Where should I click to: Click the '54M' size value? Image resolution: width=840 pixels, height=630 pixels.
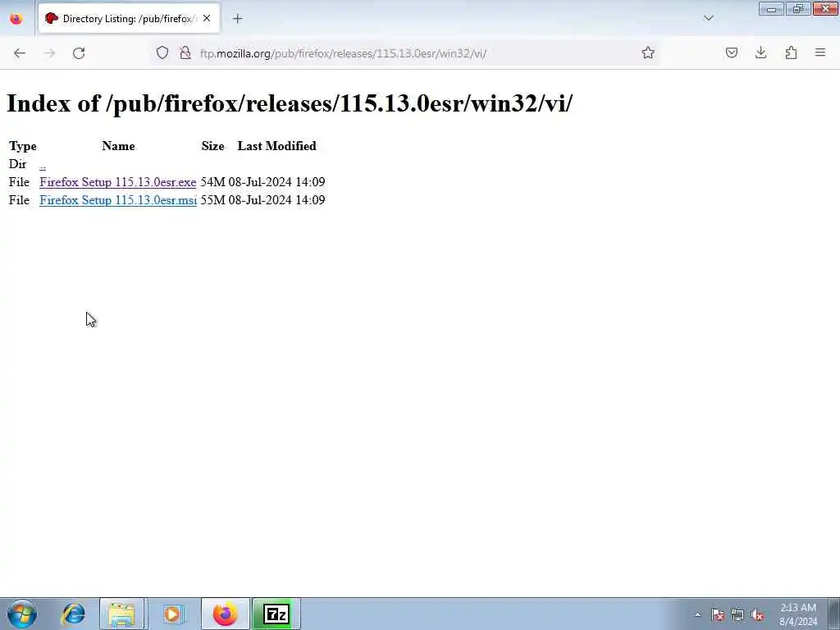click(212, 182)
